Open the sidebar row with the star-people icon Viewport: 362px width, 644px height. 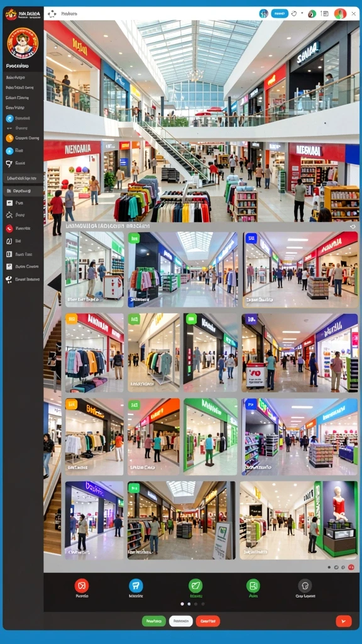click(22, 215)
